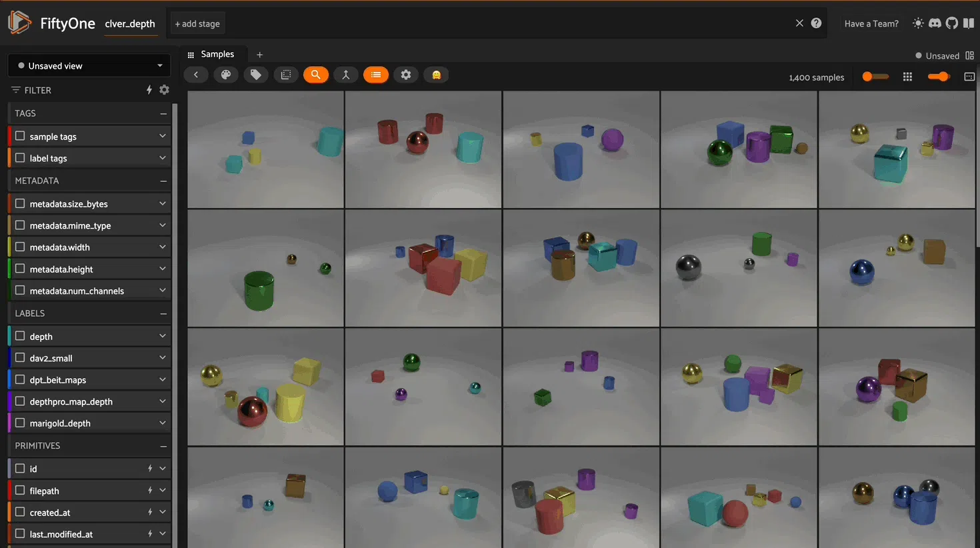Click the Have a Team? link
The height and width of the screenshot is (548, 980).
point(871,23)
